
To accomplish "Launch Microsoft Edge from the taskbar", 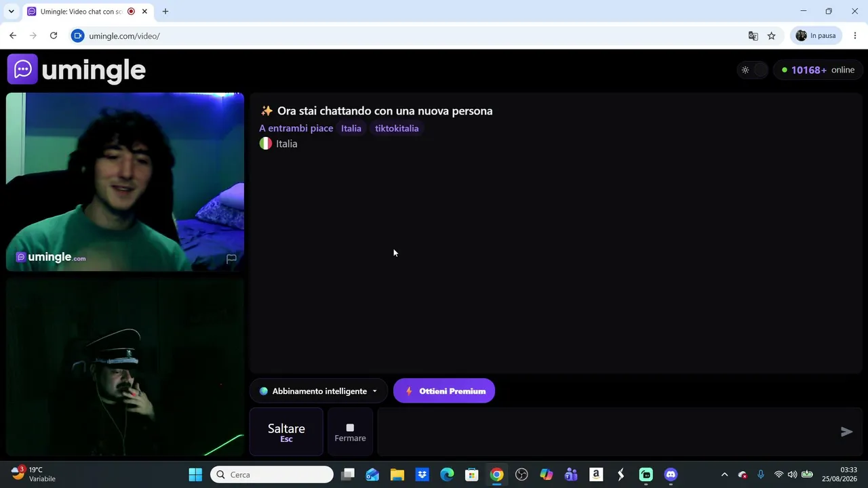I will click(x=447, y=474).
